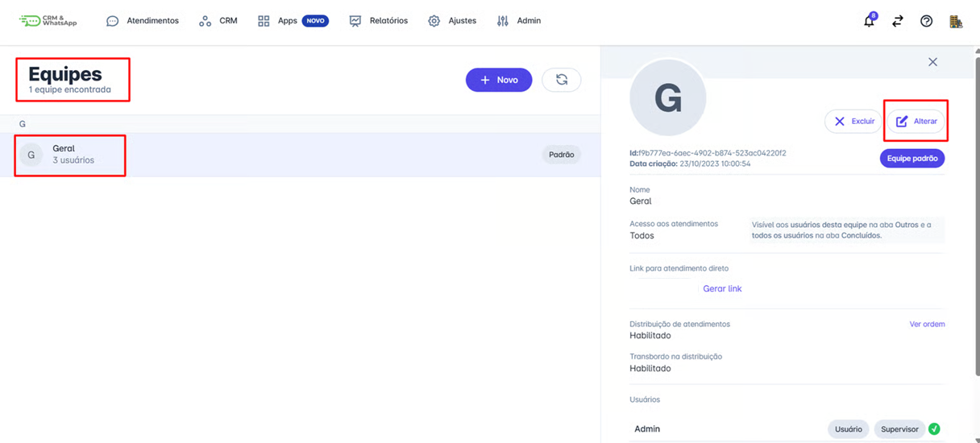Screen dimensions: 980x443
Task: Click the Novo button to add team
Action: coord(499,80)
